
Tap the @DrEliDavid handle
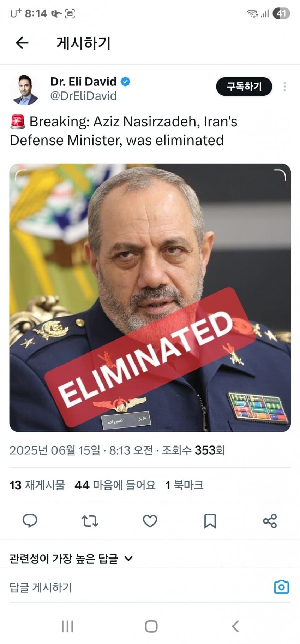tap(83, 96)
